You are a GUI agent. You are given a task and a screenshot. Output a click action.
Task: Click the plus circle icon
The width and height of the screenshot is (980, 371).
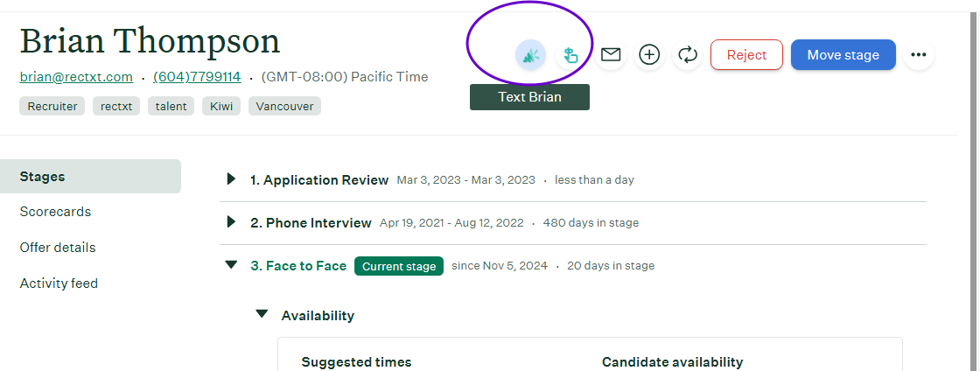coord(649,55)
